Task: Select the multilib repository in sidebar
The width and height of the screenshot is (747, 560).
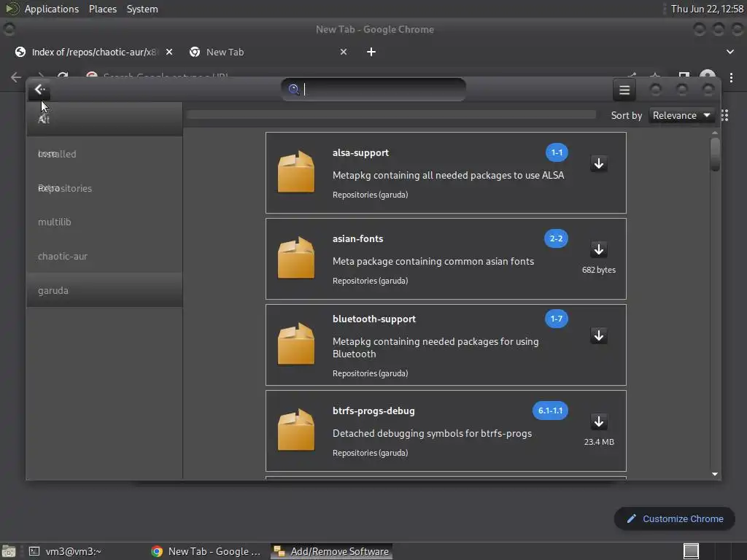Action: pos(104,222)
